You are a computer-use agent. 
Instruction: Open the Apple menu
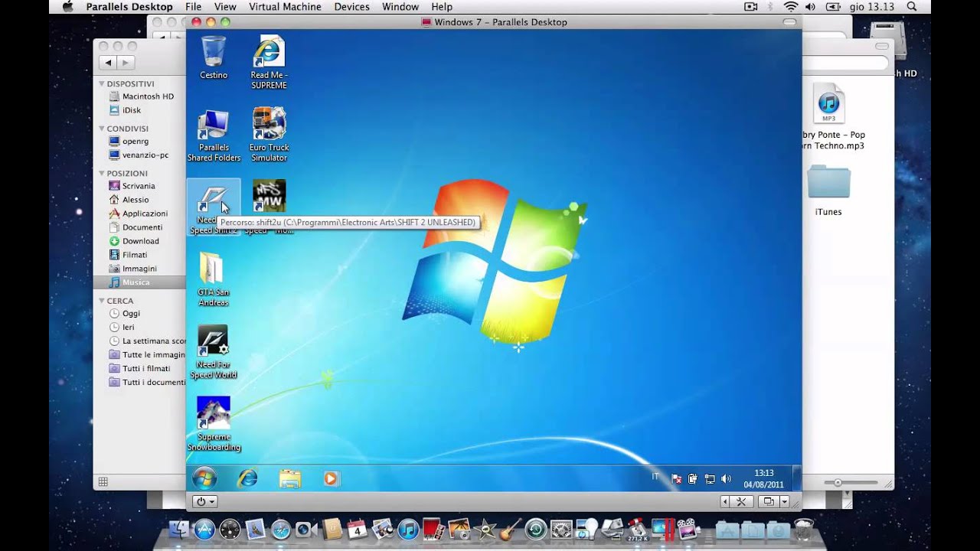pyautogui.click(x=67, y=7)
